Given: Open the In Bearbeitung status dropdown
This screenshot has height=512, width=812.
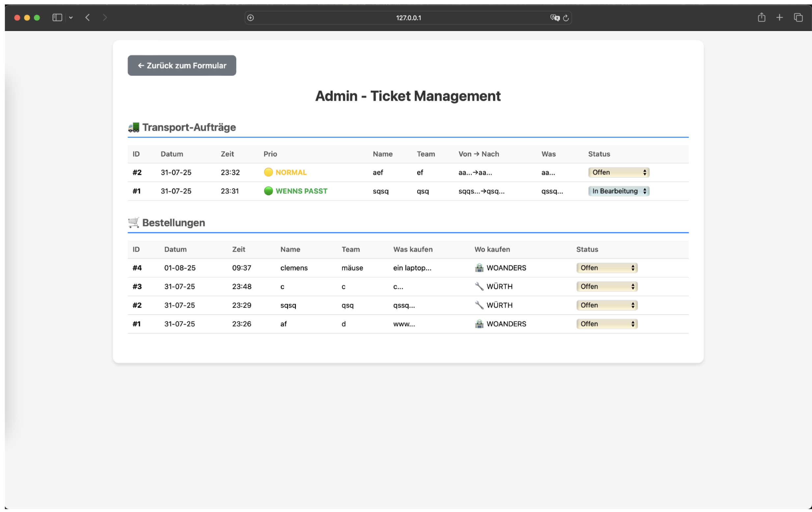Looking at the screenshot, I should [x=619, y=191].
